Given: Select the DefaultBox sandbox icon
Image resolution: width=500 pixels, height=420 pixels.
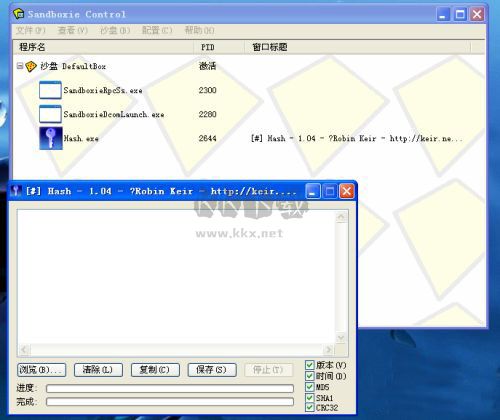Looking at the screenshot, I should tap(31, 66).
